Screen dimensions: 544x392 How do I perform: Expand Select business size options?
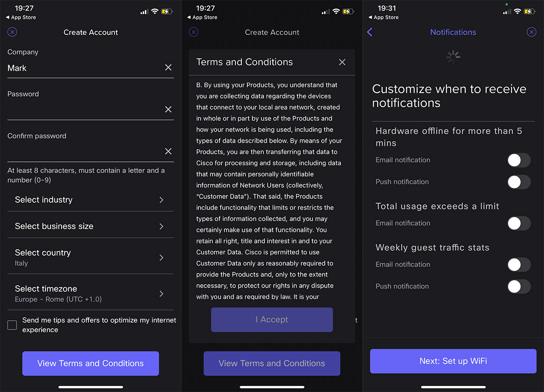(x=91, y=226)
